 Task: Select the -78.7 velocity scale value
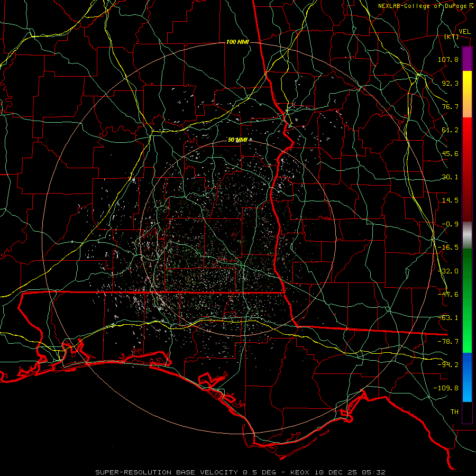tap(448, 342)
